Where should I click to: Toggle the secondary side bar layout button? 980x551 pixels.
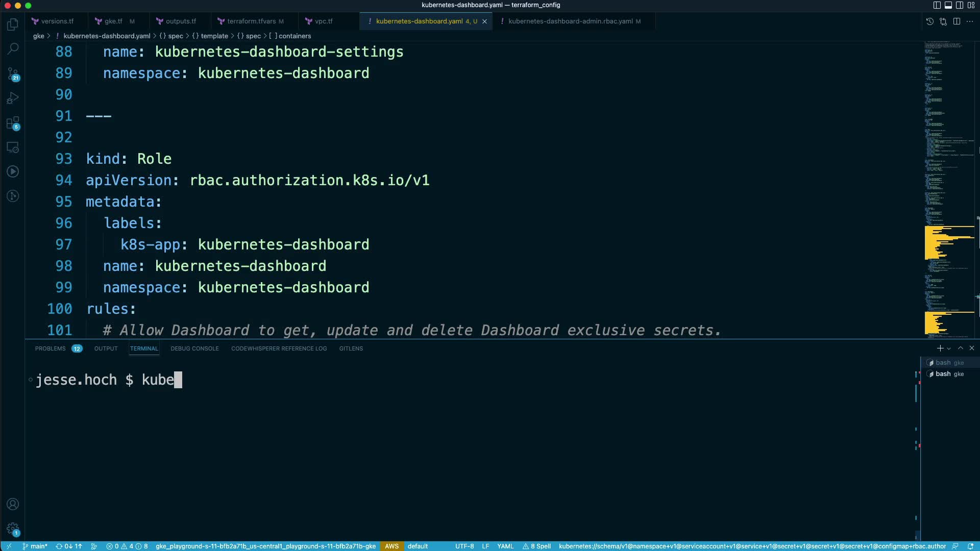(959, 5)
